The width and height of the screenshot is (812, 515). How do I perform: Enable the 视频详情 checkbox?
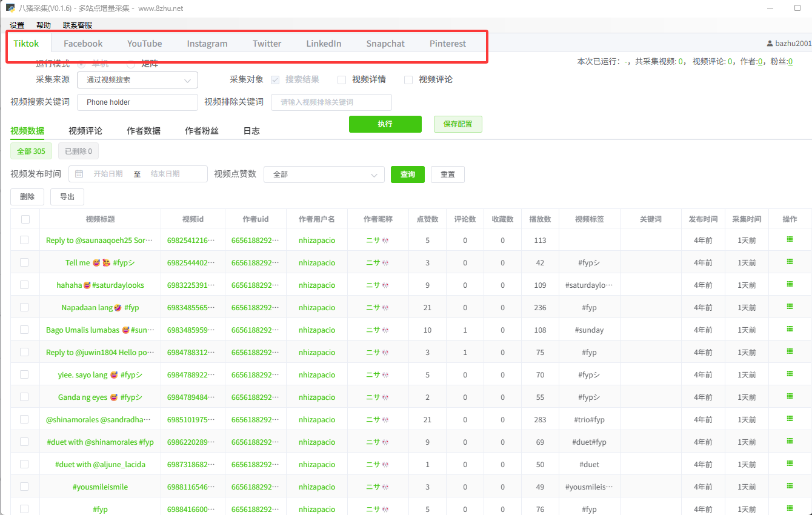pyautogui.click(x=342, y=79)
